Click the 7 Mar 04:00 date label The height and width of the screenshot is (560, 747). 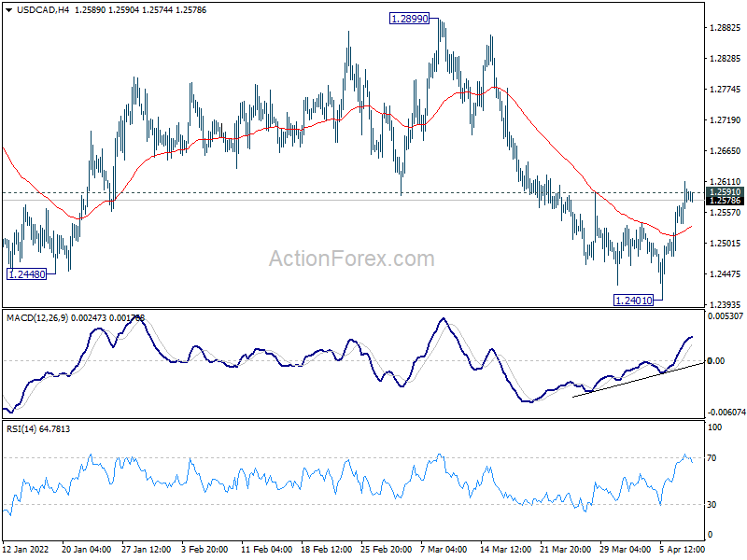click(444, 550)
